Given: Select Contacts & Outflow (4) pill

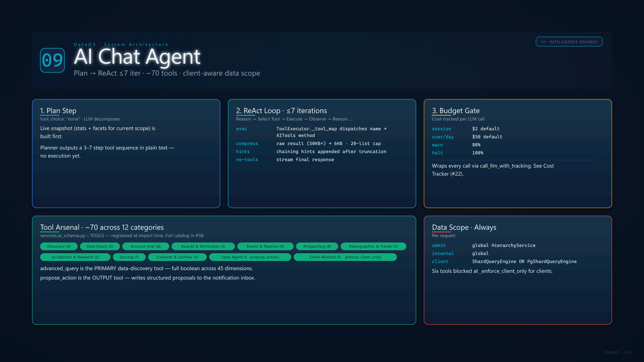Looking at the screenshot, I should click(x=177, y=257).
